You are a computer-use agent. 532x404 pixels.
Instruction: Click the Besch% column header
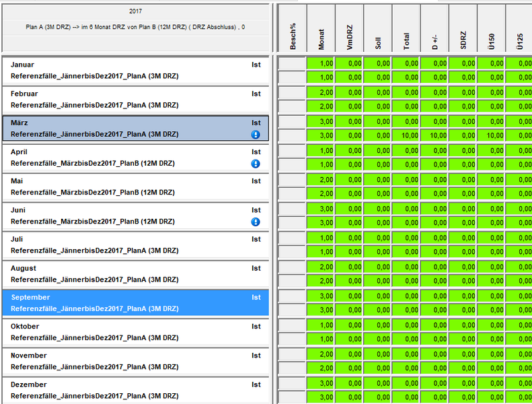point(293,28)
